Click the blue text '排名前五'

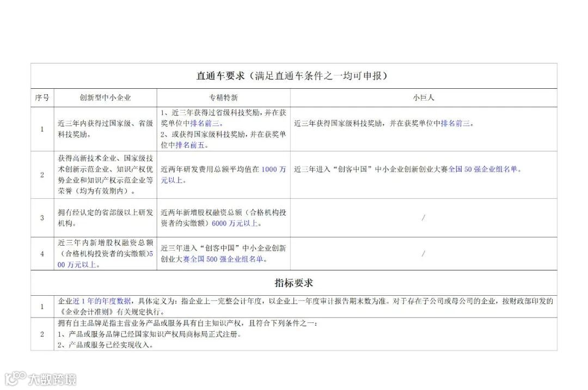pos(190,145)
